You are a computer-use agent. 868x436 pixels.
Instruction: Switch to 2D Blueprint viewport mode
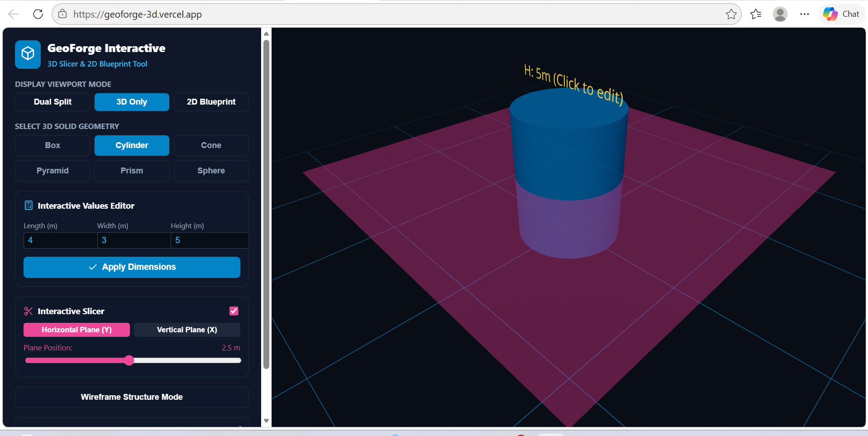coord(211,102)
